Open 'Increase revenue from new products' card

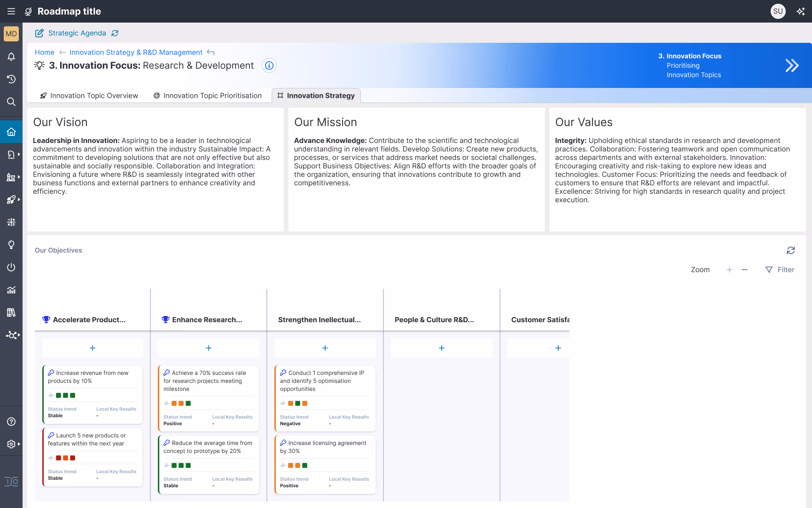93,394
